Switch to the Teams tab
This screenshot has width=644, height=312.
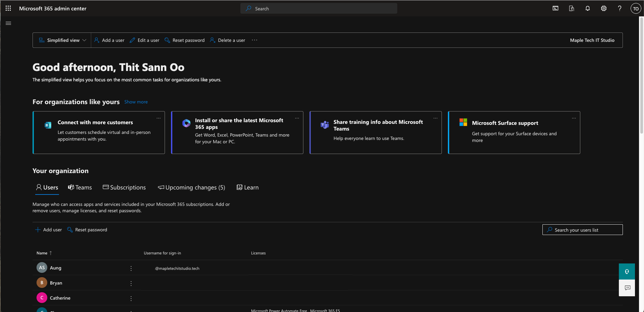pyautogui.click(x=80, y=187)
